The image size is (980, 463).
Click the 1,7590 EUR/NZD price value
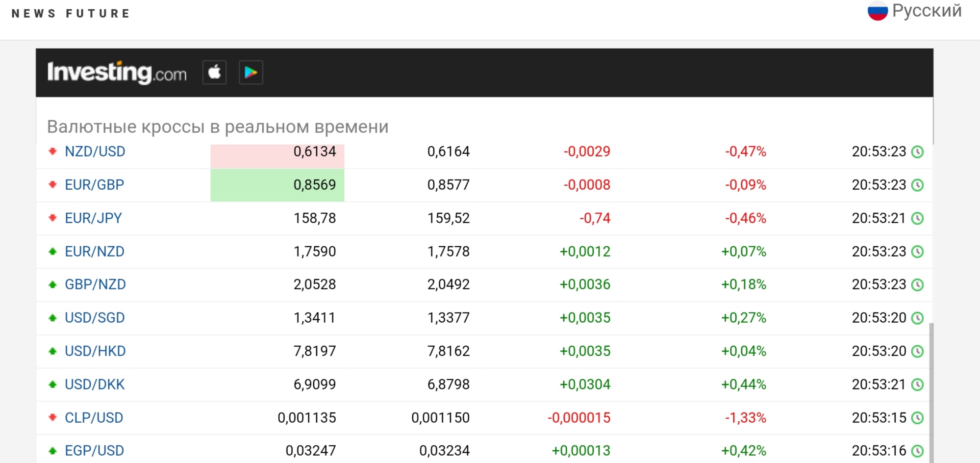click(315, 252)
